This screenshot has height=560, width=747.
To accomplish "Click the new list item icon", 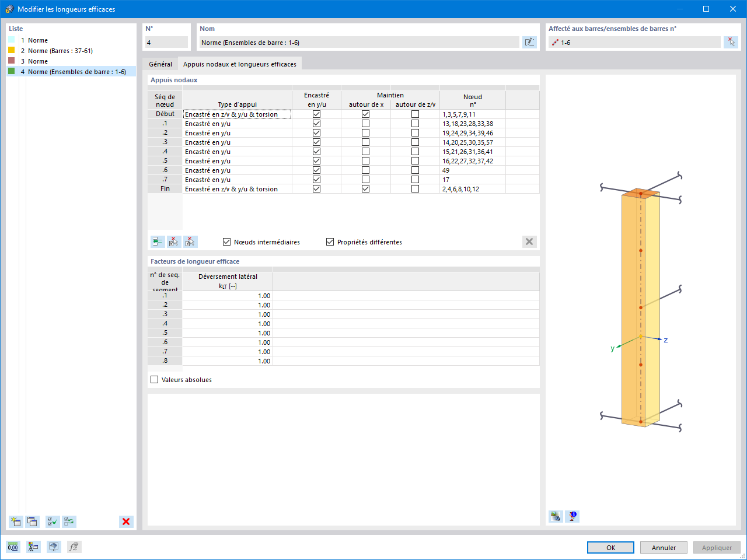I will (x=16, y=521).
